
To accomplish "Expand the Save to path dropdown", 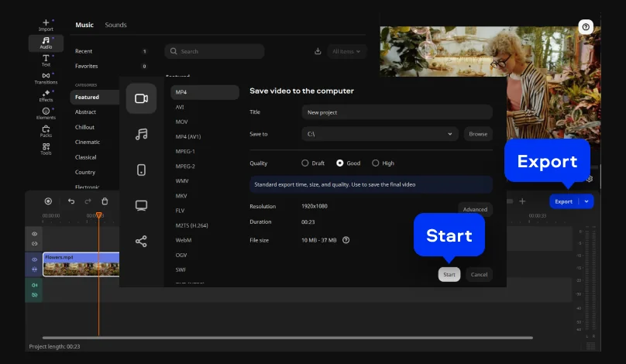I will pos(451,134).
